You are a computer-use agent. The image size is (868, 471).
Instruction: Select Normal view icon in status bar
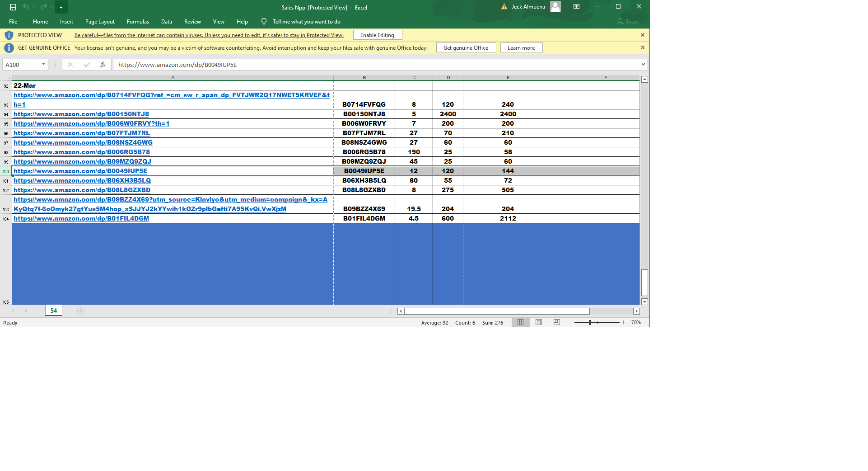pos(520,322)
